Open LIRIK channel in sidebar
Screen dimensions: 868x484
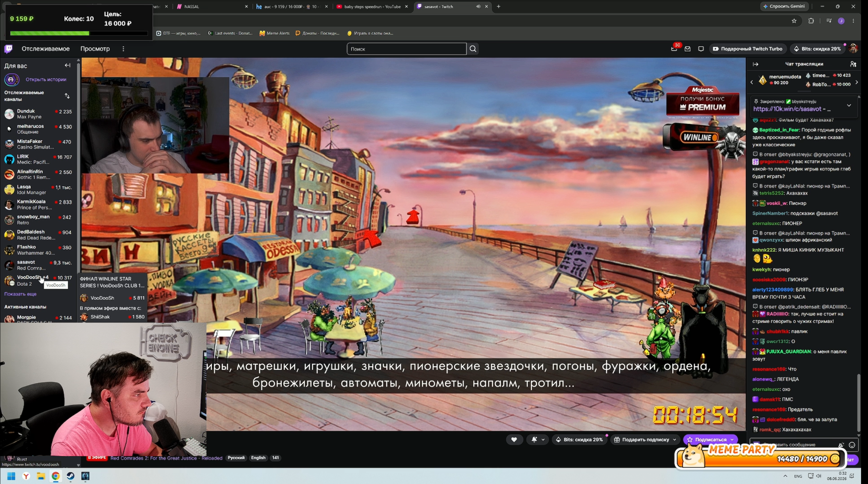click(38, 159)
